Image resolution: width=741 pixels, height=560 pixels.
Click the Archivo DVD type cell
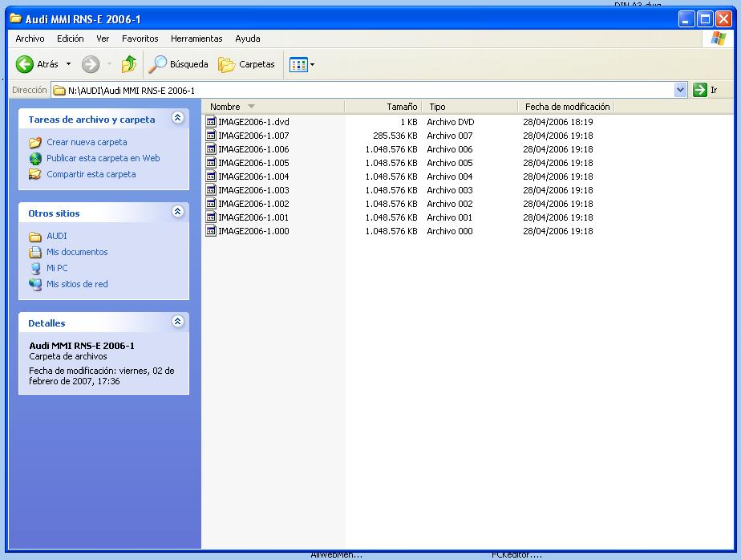451,122
